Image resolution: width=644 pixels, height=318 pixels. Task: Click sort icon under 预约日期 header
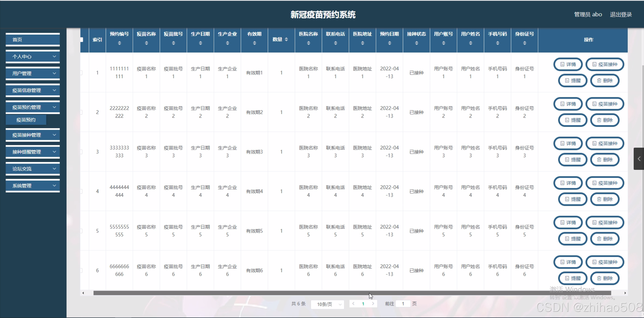(389, 43)
